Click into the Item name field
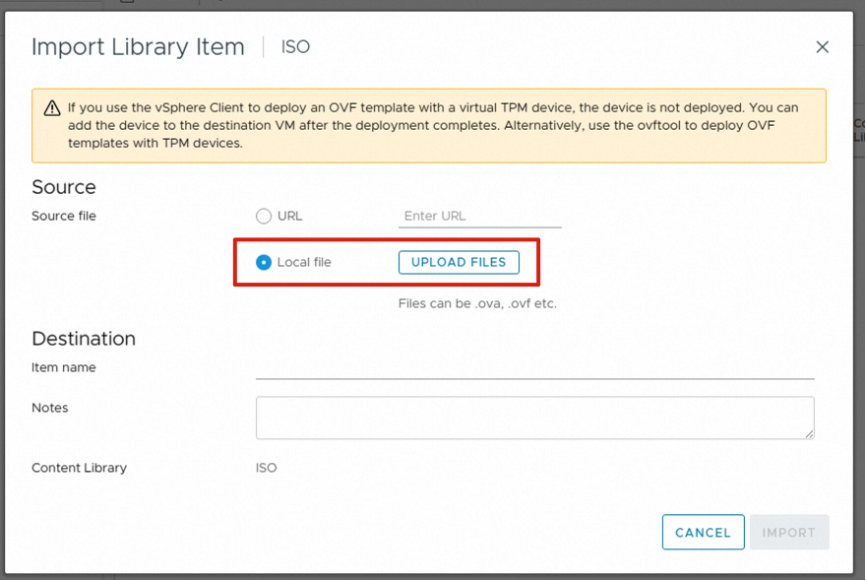 click(x=534, y=368)
